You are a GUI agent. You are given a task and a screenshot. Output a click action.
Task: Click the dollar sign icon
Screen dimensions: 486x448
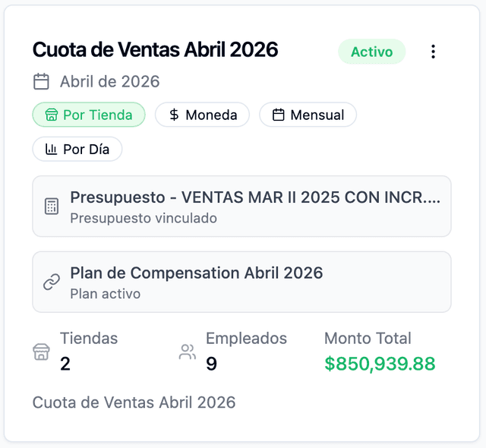coord(175,115)
